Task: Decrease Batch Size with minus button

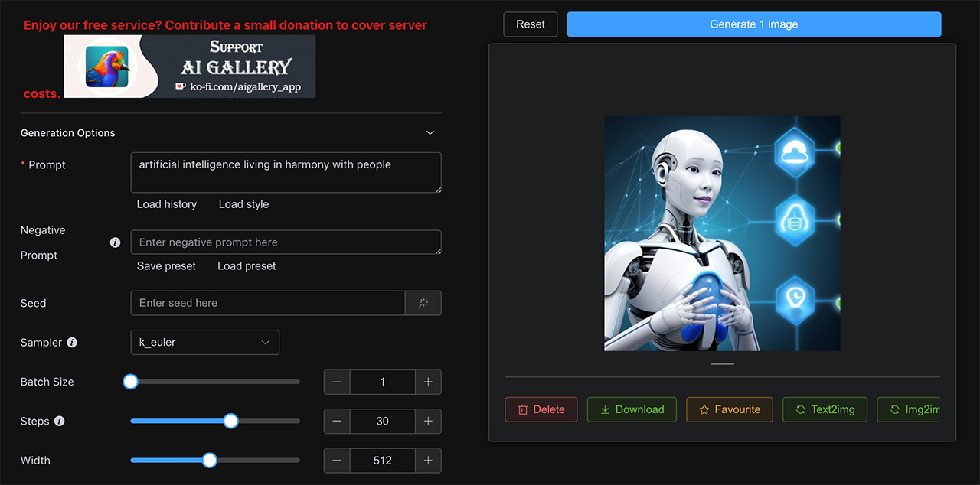Action: [338, 382]
